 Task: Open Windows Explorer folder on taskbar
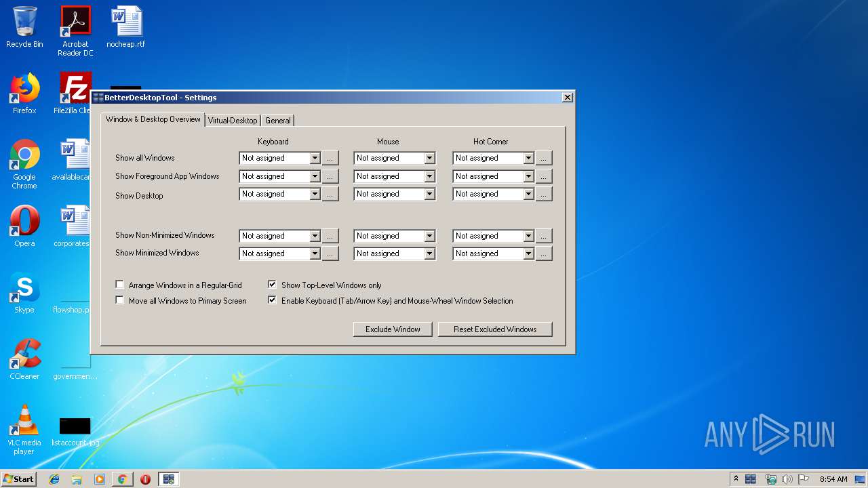tap(77, 479)
